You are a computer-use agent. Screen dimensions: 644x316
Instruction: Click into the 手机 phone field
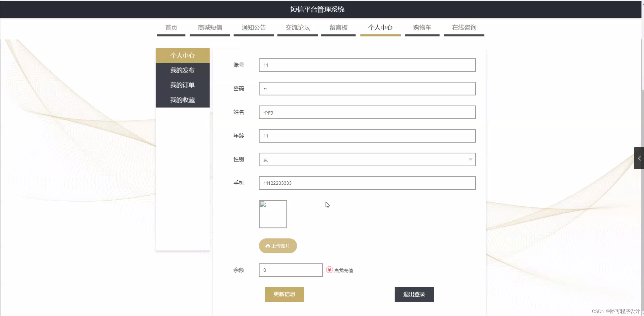click(x=367, y=183)
